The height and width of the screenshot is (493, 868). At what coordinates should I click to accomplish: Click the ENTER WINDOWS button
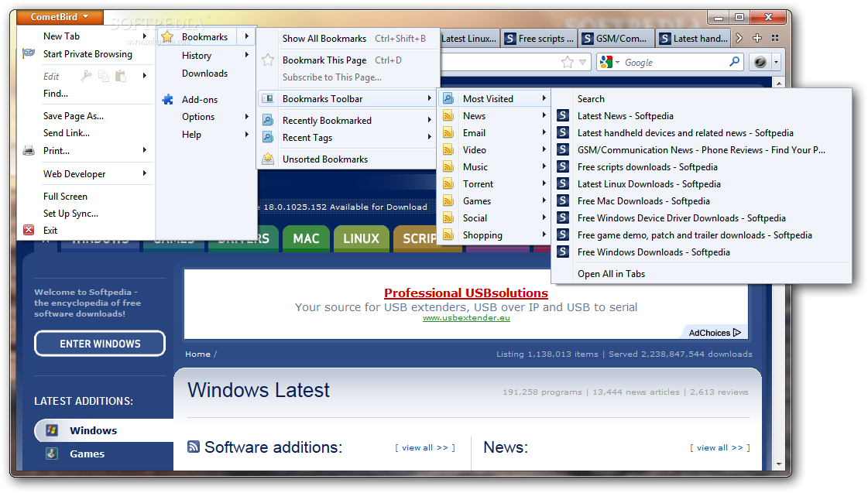(100, 344)
